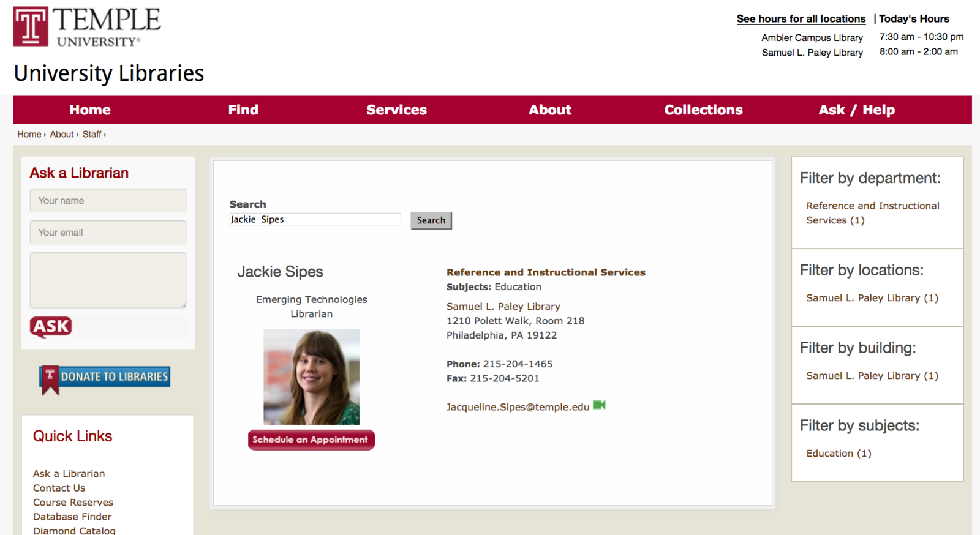Click the About breadcrumb link
This screenshot has height=535, width=980.
[62, 134]
